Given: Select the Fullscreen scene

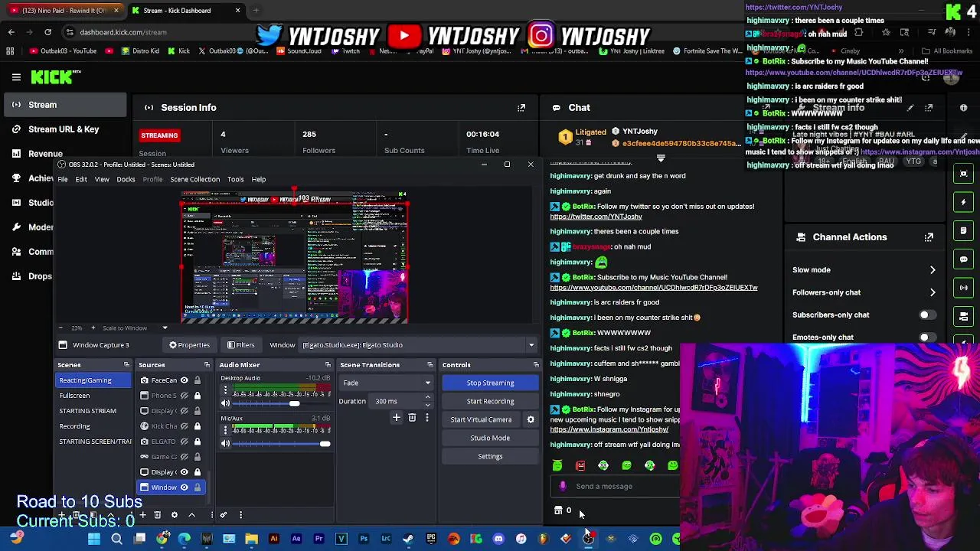Looking at the screenshot, I should [x=74, y=396].
